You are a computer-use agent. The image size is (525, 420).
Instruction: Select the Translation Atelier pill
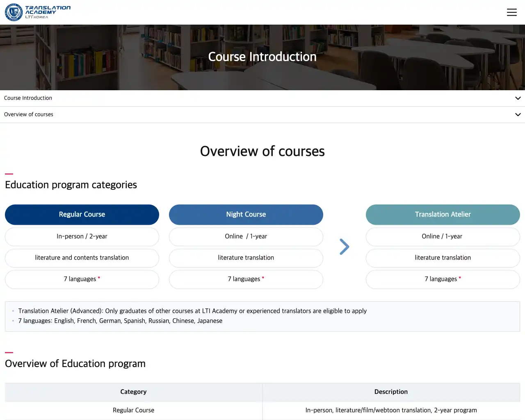[x=443, y=215]
